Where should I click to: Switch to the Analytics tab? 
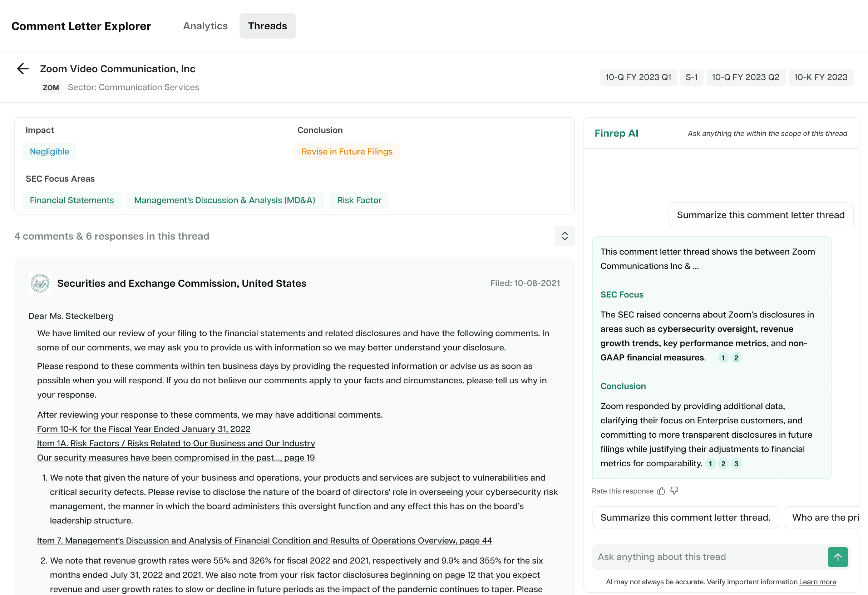(205, 26)
